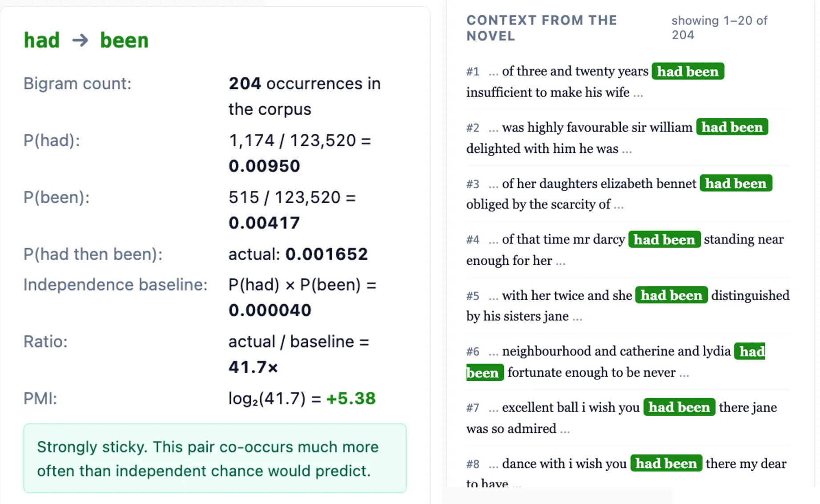The width and height of the screenshot is (820, 504).
Task: Click the "had been" highlight after "elizabeth bennet"
Action: pyautogui.click(x=736, y=184)
